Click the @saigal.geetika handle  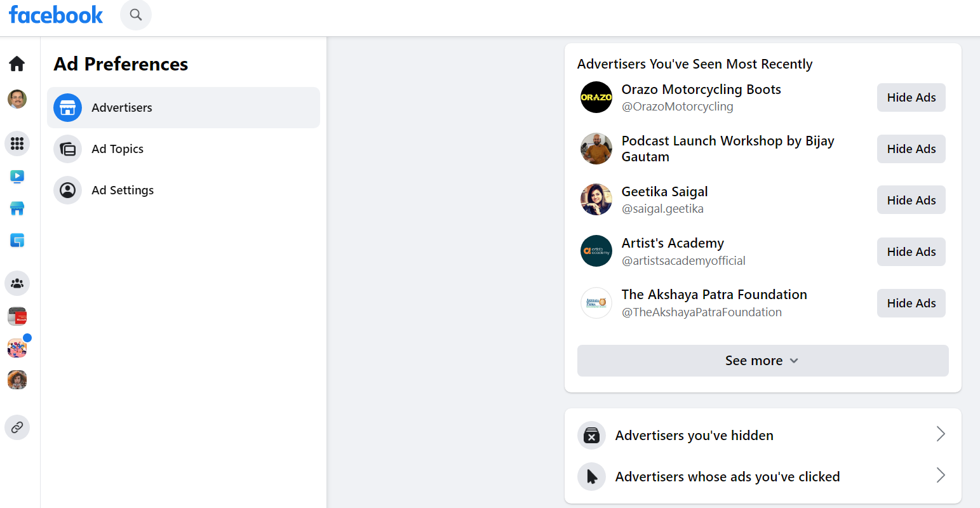(x=662, y=209)
